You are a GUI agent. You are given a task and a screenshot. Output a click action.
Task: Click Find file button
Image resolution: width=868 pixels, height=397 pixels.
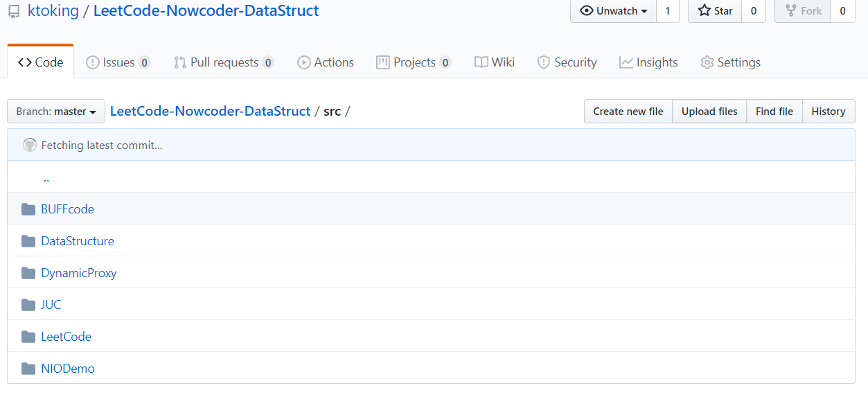[x=774, y=112]
